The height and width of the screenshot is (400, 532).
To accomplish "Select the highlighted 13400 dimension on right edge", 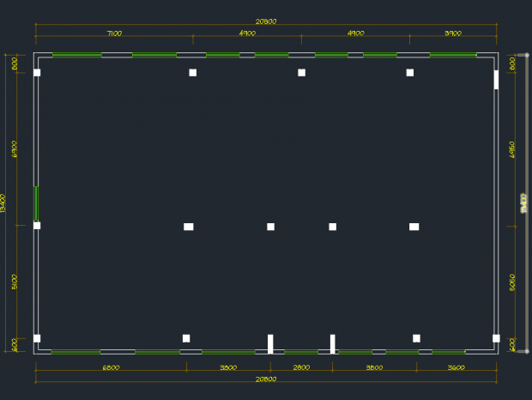I will (x=523, y=203).
